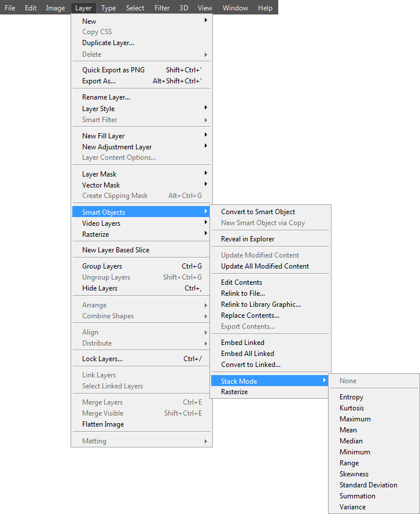Select Standard Deviation stack mode
420x514 pixels.
(x=368, y=485)
